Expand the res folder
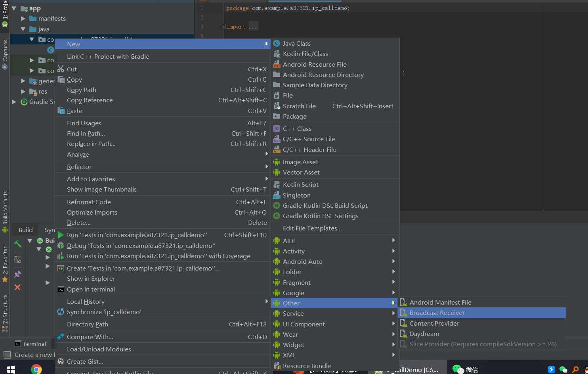This screenshot has height=374, width=588. (23, 91)
